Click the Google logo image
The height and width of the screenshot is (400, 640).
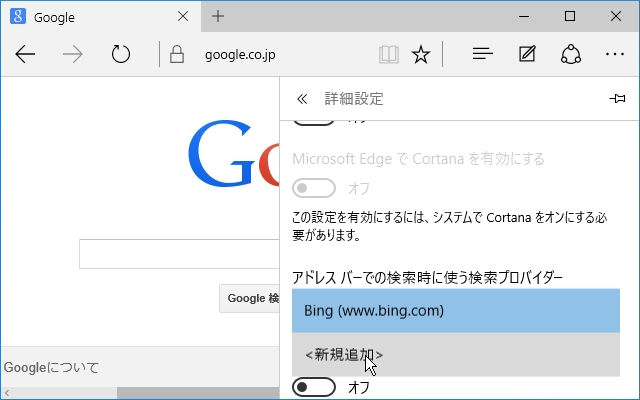click(x=234, y=153)
